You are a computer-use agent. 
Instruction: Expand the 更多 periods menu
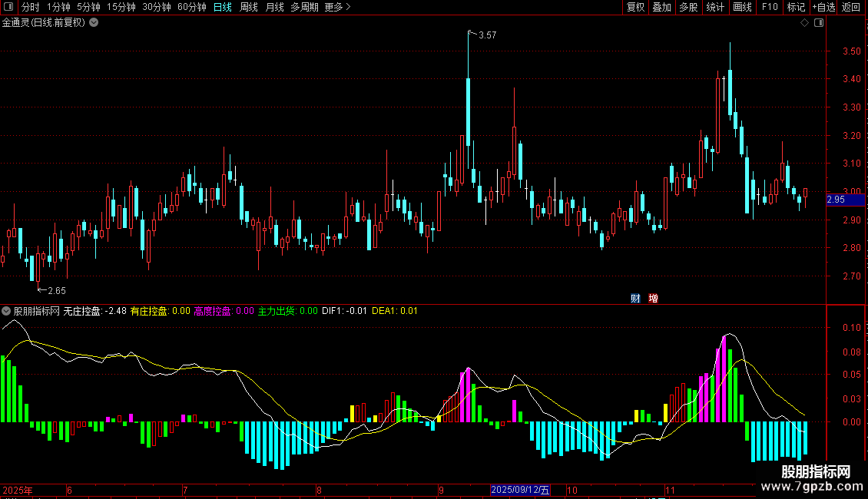(337, 8)
